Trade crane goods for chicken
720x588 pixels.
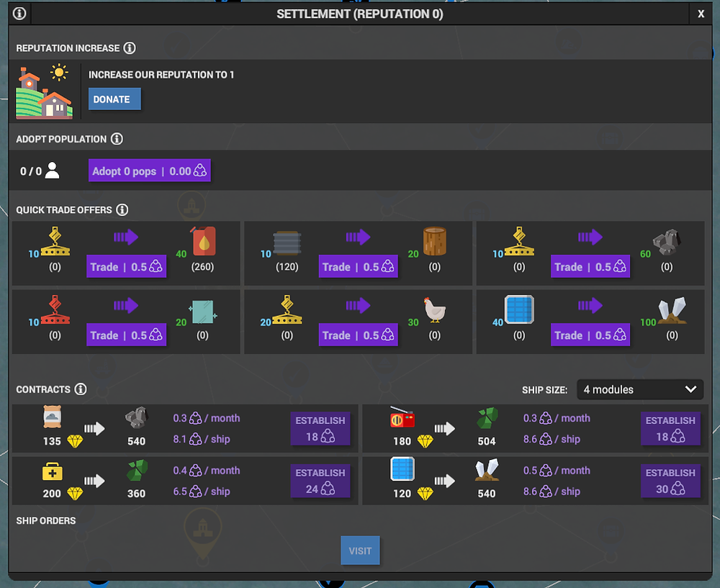coord(358,335)
